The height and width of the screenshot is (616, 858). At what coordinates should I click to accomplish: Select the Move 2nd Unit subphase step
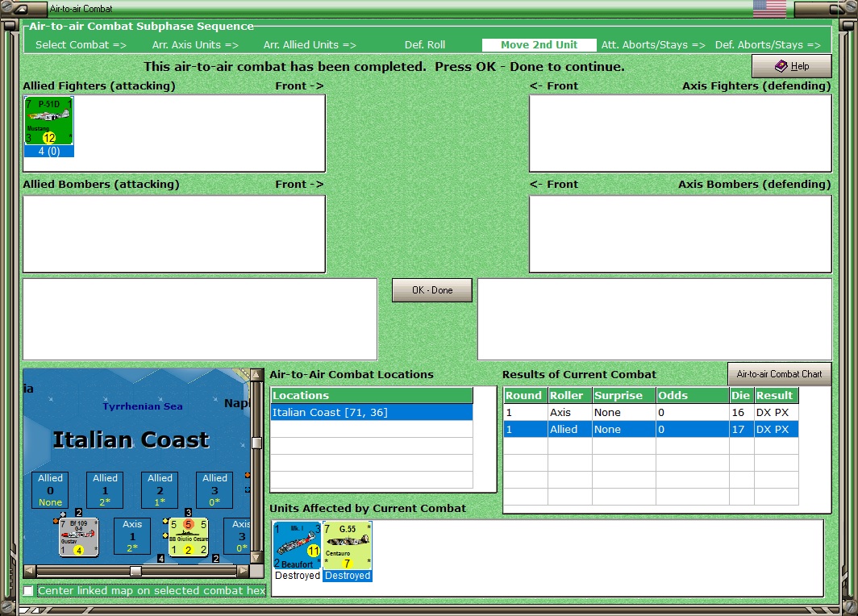(x=539, y=45)
